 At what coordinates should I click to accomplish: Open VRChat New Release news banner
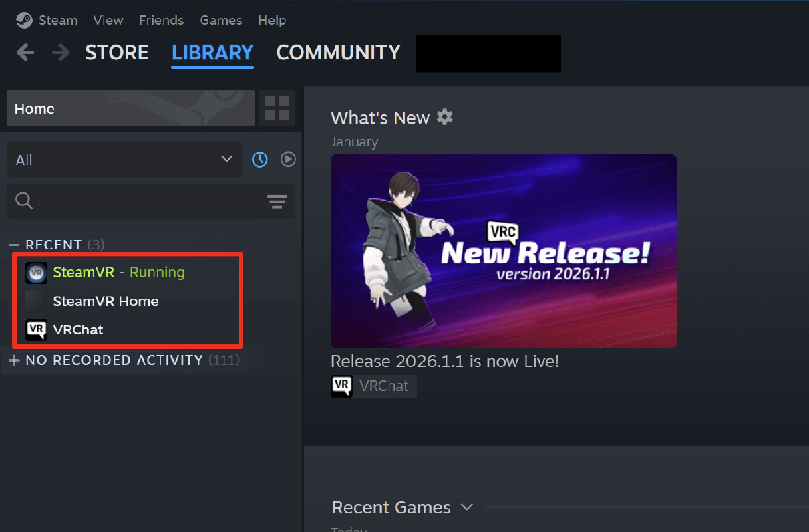click(504, 251)
